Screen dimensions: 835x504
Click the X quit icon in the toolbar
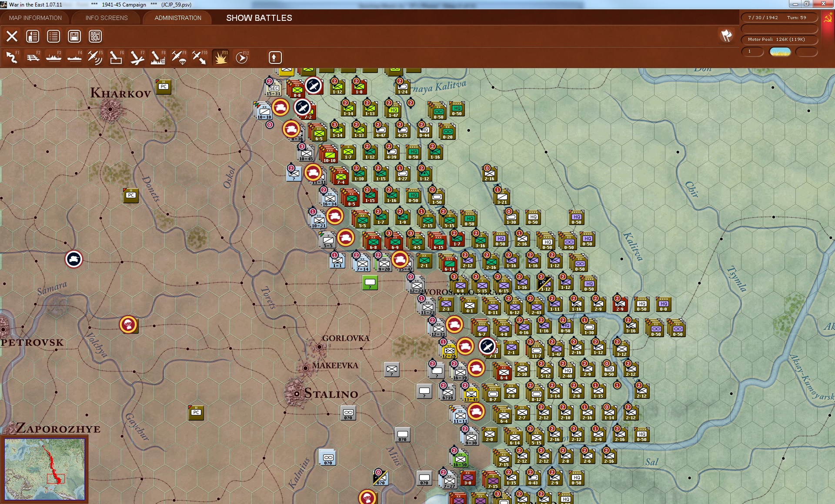coord(12,36)
